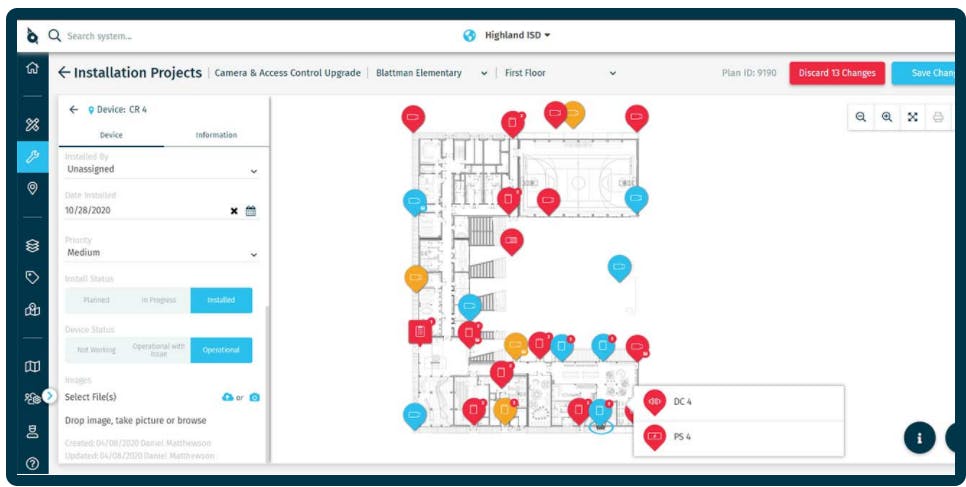Viewport: 966px width, 487px height.
Task: Switch to the Information tab
Action: click(216, 135)
